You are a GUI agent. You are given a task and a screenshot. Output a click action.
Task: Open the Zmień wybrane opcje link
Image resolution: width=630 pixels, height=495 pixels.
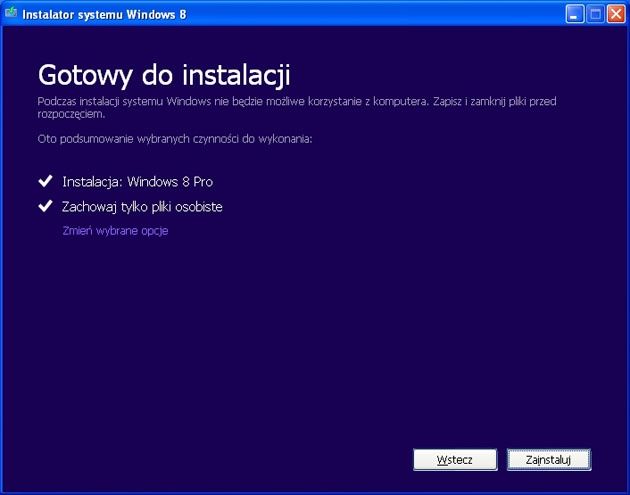[115, 231]
